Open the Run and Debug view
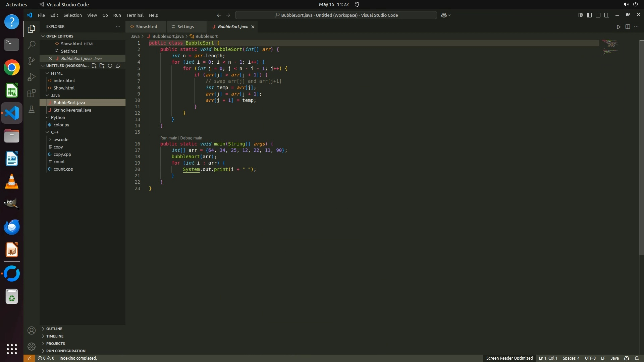 click(x=32, y=77)
